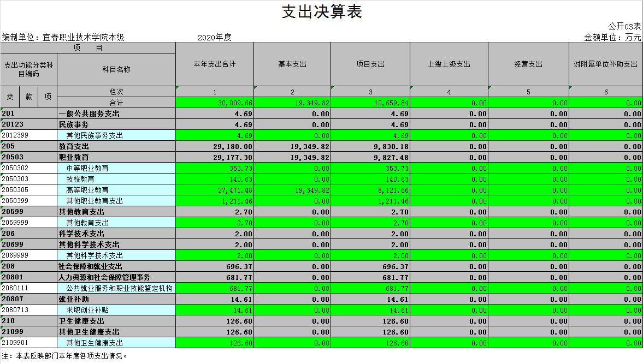Click the 8,121.66 project expenditure cell

tap(370, 190)
